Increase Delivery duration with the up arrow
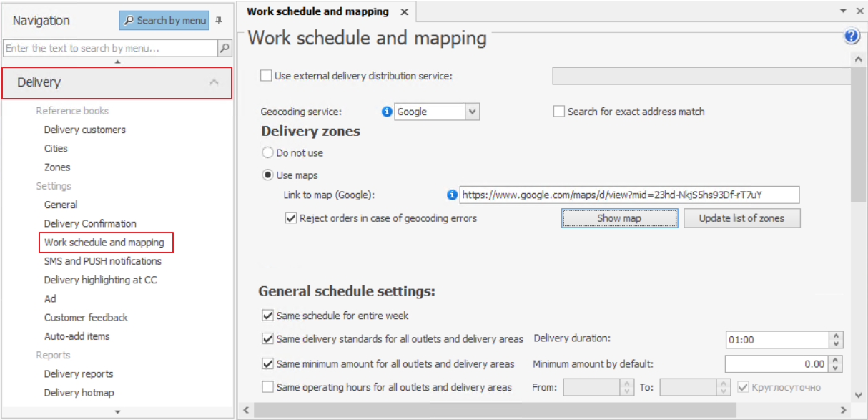The width and height of the screenshot is (868, 420). pyautogui.click(x=837, y=336)
